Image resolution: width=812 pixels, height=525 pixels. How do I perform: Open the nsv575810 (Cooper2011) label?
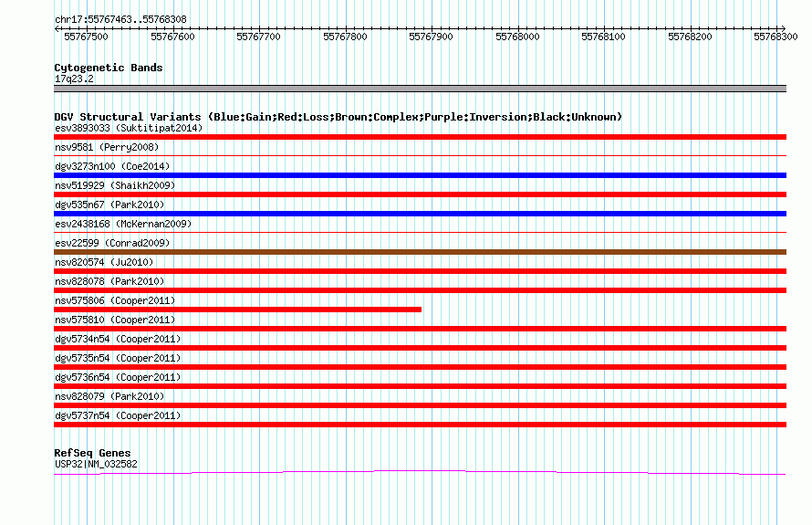coord(115,320)
